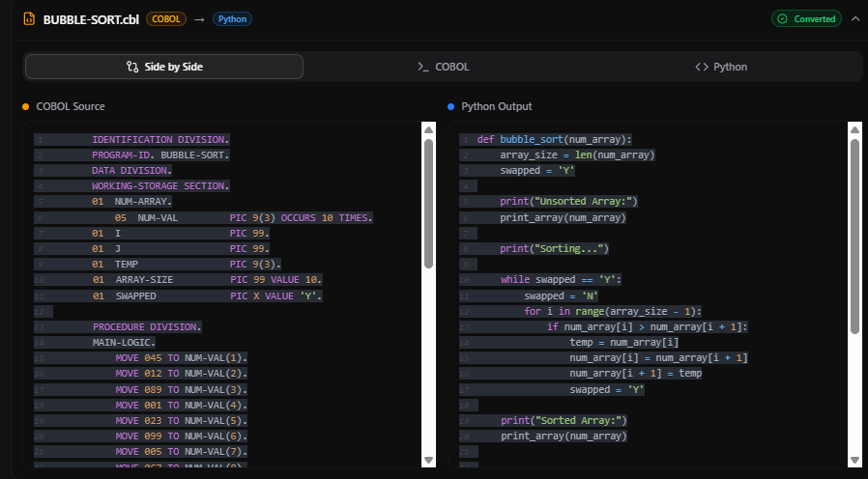Open the COBOL-only tab

(444, 67)
